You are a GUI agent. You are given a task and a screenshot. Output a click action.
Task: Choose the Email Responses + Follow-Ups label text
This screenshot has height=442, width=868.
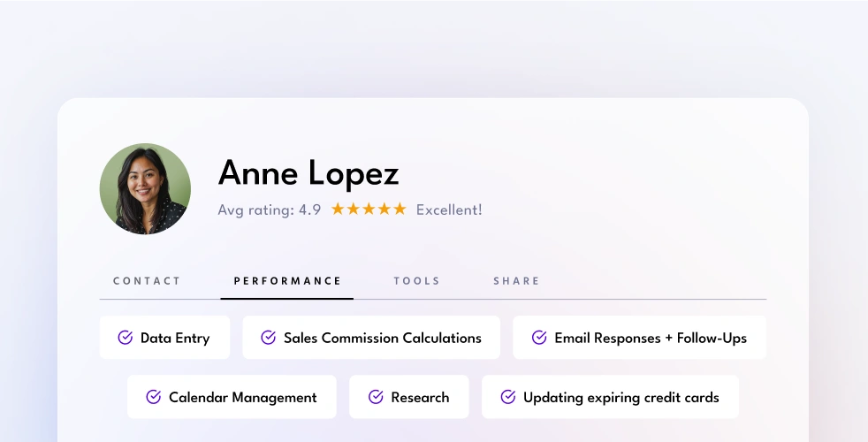[651, 338]
